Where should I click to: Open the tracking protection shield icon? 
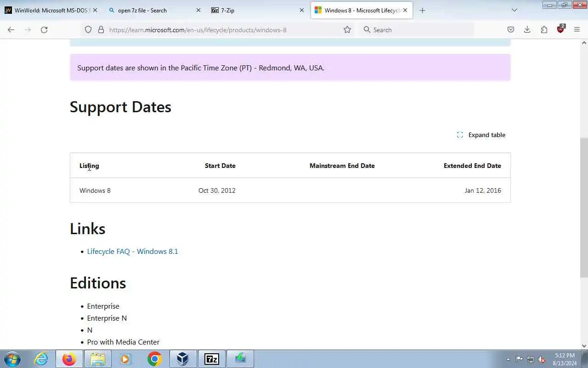pos(88,29)
